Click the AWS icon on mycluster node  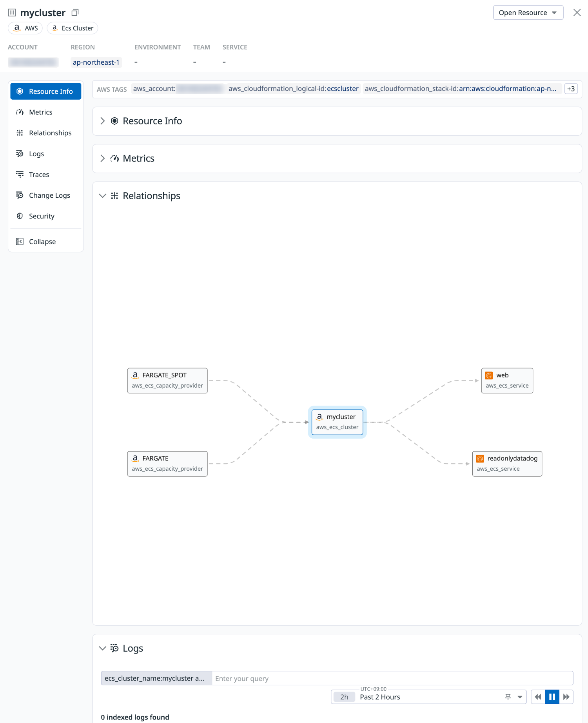(319, 417)
